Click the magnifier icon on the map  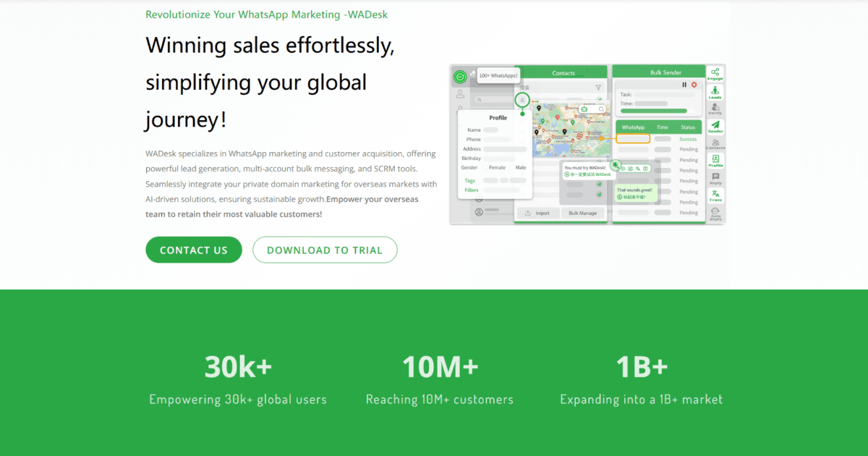click(x=601, y=109)
